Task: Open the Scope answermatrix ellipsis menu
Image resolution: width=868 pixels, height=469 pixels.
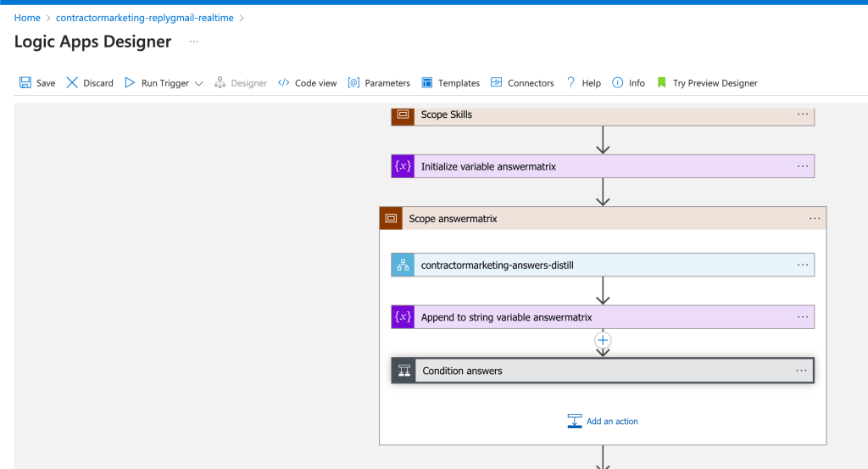Action: [815, 218]
